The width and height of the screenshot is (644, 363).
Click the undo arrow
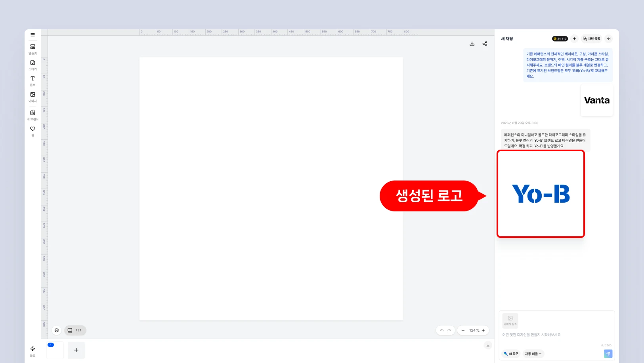point(441,330)
